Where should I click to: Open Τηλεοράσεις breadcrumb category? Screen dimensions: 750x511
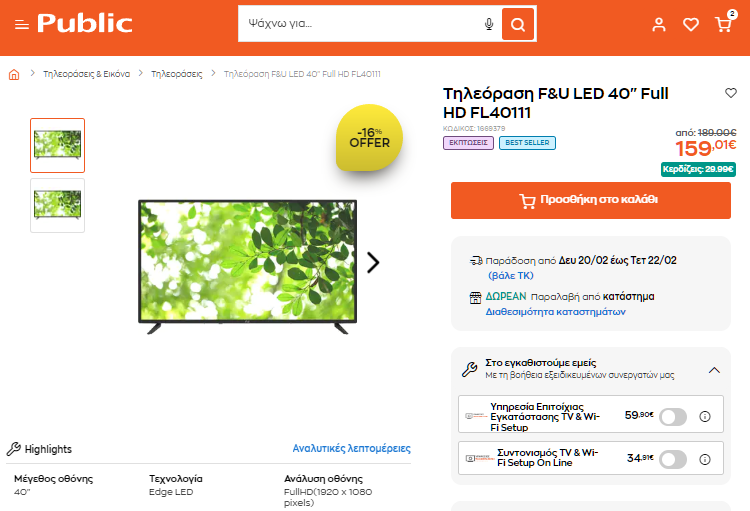(x=176, y=74)
